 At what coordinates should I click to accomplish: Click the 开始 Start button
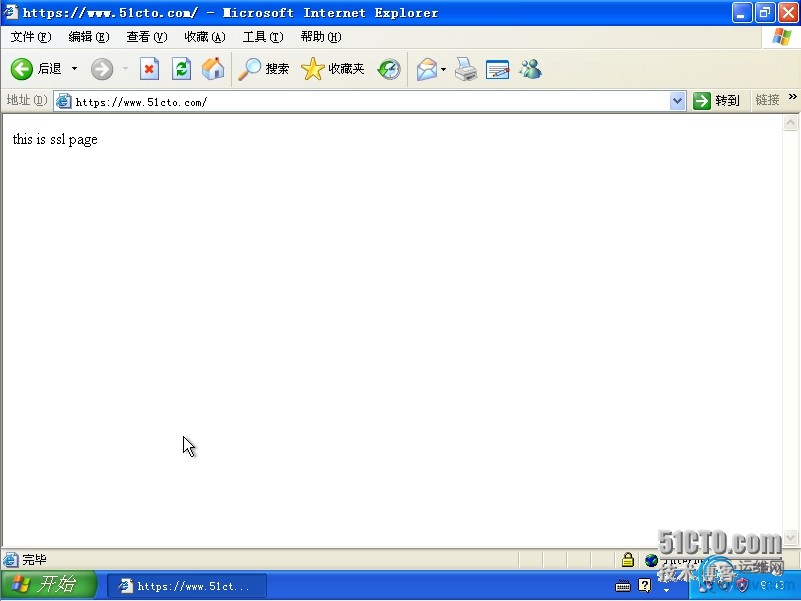(x=49, y=585)
